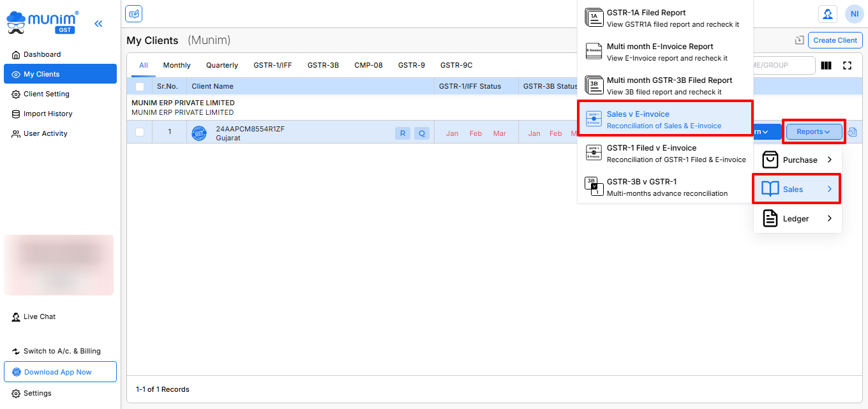Choose GSTR-3B v GSTR-1 reconciliation
Viewport: 868px width, 409px height.
(664, 187)
